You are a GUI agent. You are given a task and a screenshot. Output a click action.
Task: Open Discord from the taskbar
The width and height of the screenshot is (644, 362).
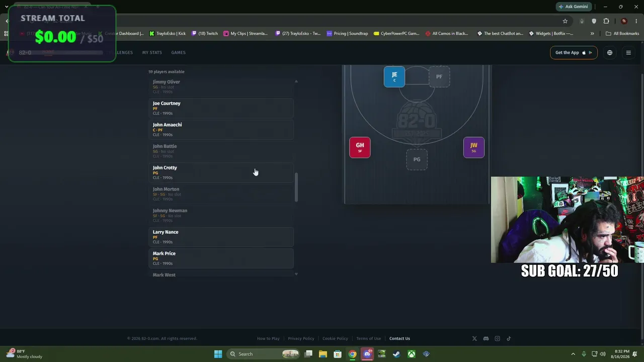point(367,354)
